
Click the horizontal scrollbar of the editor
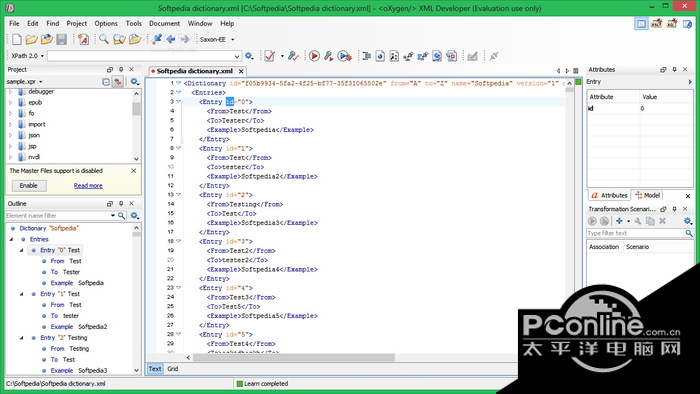click(x=294, y=357)
